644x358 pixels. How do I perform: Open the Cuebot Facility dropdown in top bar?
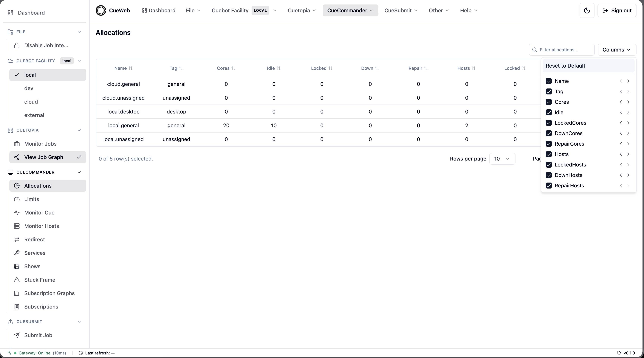point(244,10)
